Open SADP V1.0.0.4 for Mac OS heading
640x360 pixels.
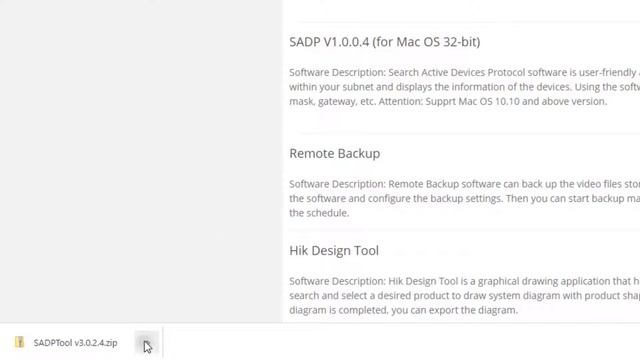pyautogui.click(x=384, y=42)
